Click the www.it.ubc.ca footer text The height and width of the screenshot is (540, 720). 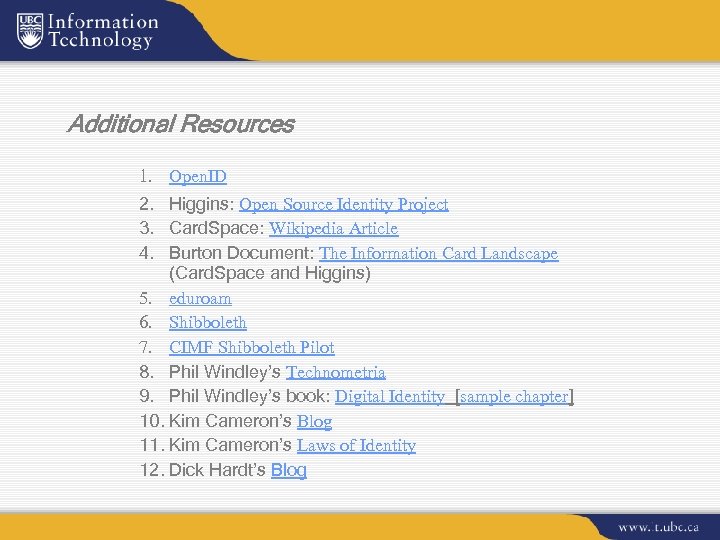(658, 527)
